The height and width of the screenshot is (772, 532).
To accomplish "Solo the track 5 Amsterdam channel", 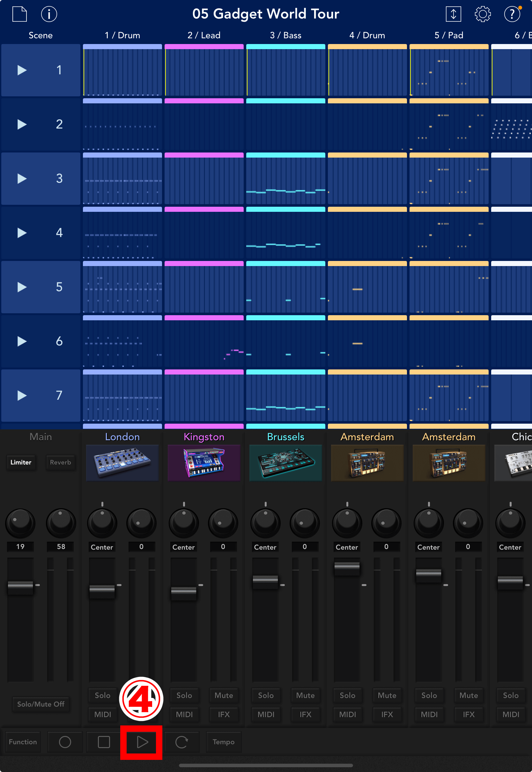I will [429, 695].
